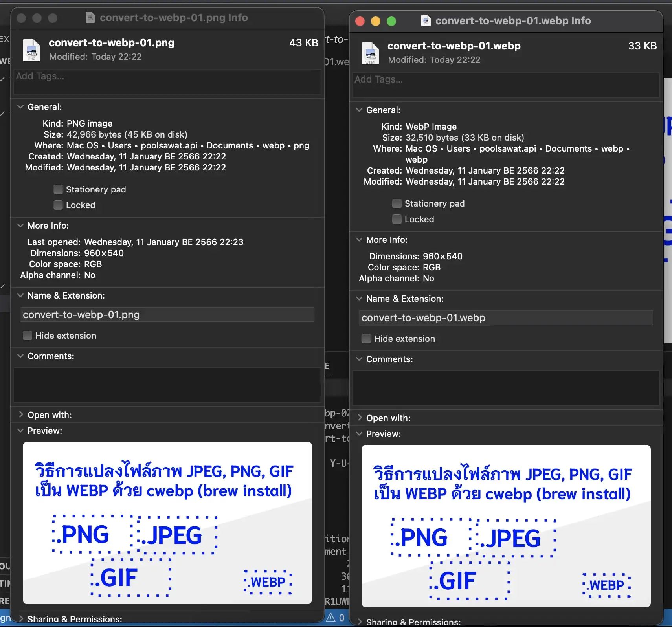Click the 33 KB size in webp header

click(x=643, y=46)
